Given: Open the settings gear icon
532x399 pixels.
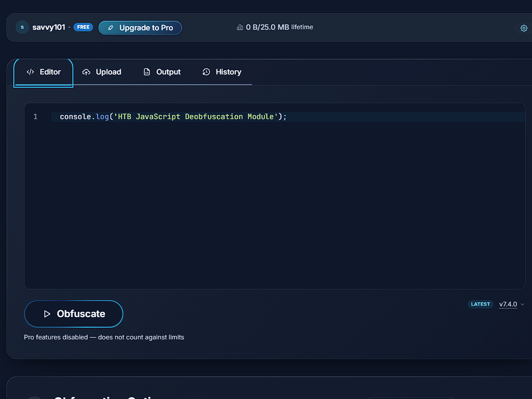Looking at the screenshot, I should [524, 28].
